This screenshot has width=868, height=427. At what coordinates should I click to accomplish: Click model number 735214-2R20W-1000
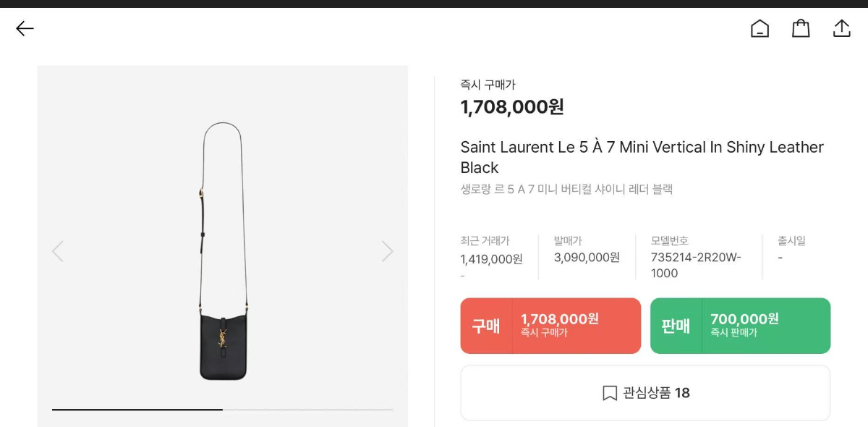[x=696, y=265]
